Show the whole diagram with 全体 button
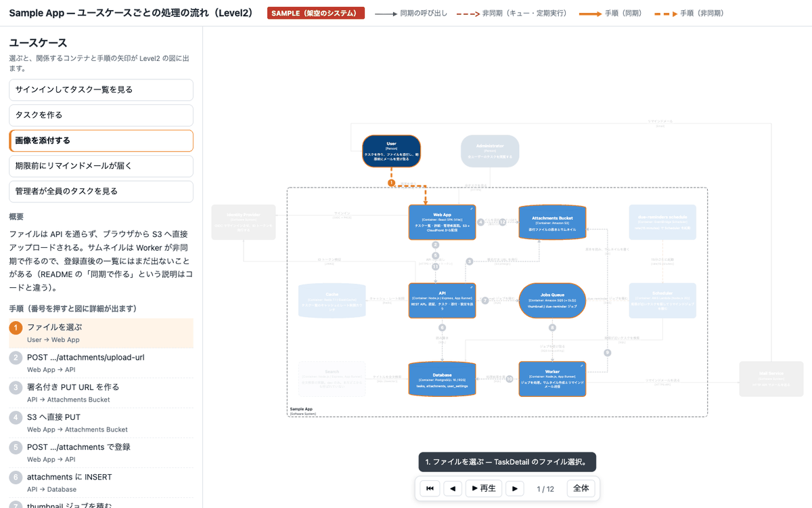The width and height of the screenshot is (812, 508). click(581, 488)
